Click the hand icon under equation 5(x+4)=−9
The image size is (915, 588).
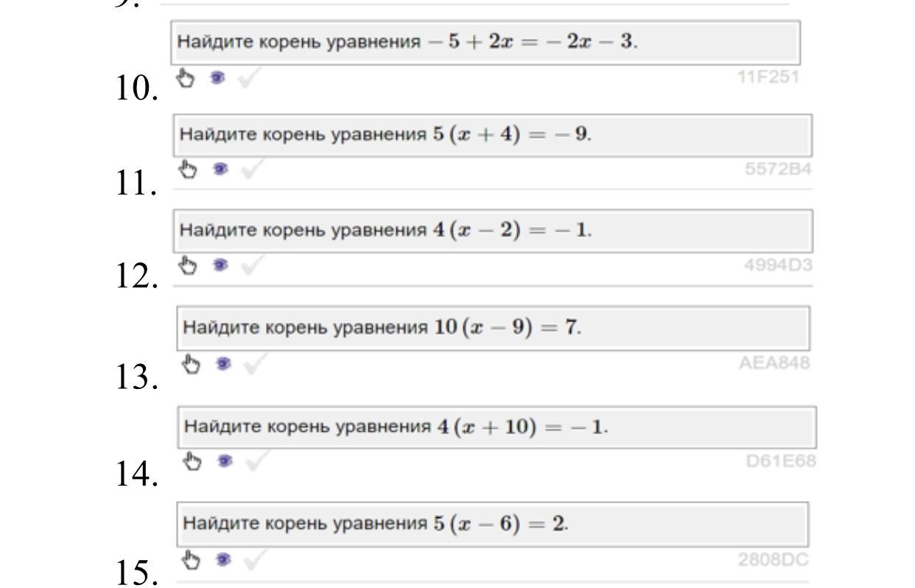[189, 169]
